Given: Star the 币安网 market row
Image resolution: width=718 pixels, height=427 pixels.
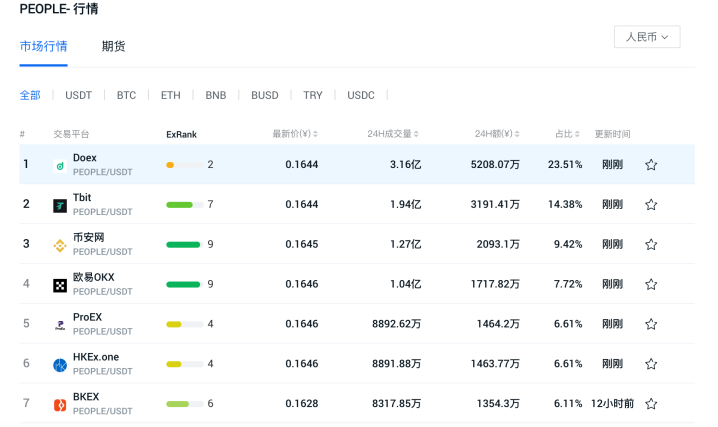Looking at the screenshot, I should (651, 244).
